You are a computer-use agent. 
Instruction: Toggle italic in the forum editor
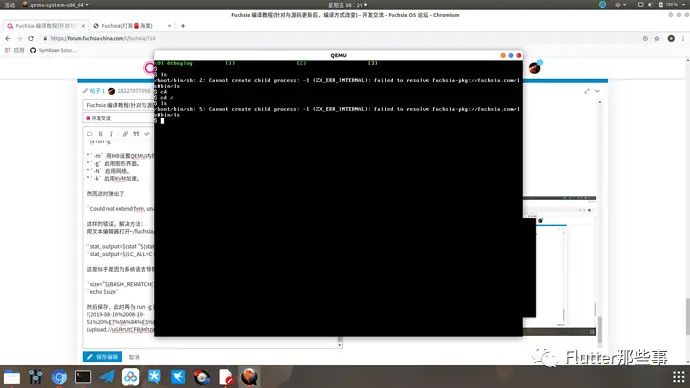point(111,134)
